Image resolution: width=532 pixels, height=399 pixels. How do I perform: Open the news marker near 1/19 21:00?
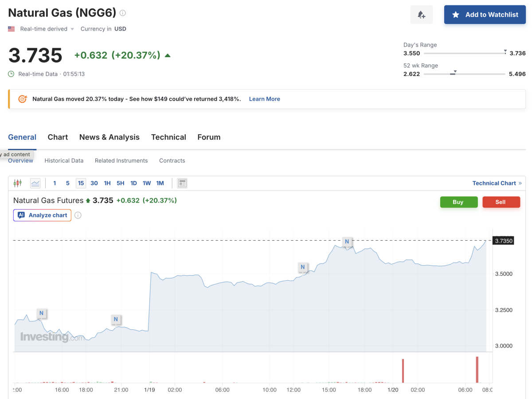pos(116,319)
